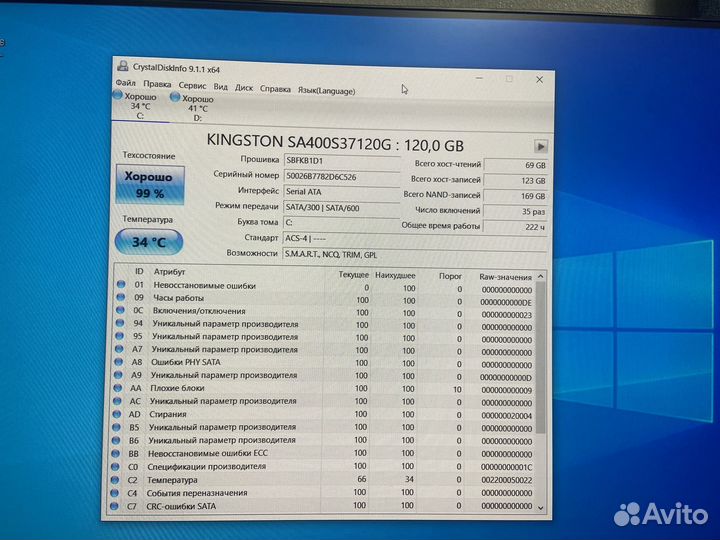Click status dot of attribute 94

coord(119,323)
